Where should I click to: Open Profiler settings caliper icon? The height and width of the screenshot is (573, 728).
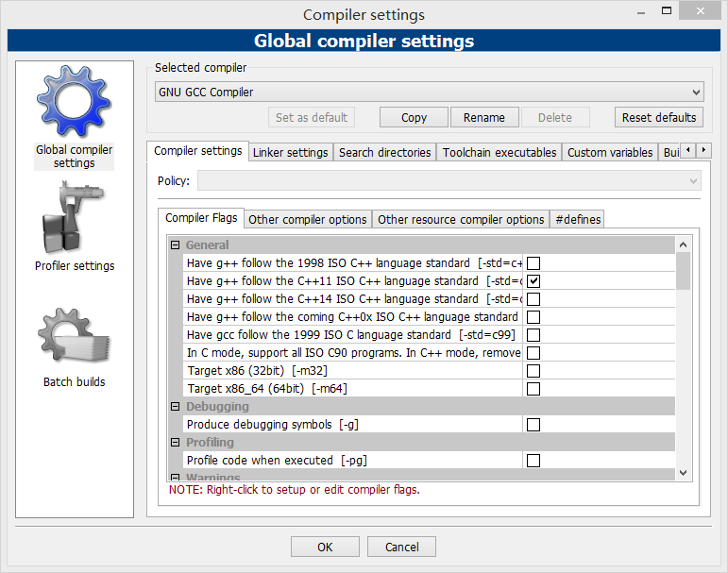[74, 217]
